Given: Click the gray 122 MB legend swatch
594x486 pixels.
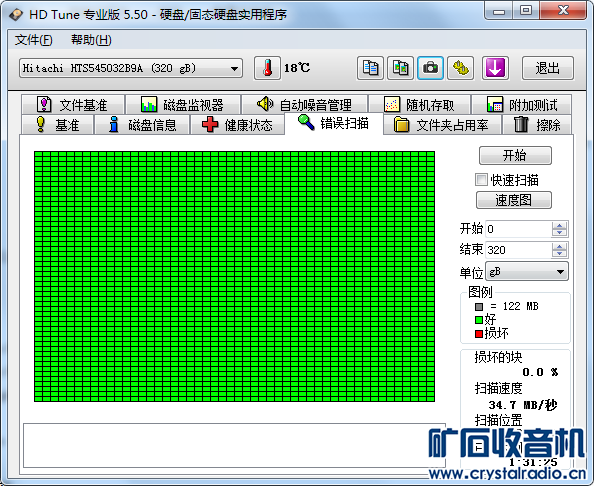Looking at the screenshot, I should point(479,306).
